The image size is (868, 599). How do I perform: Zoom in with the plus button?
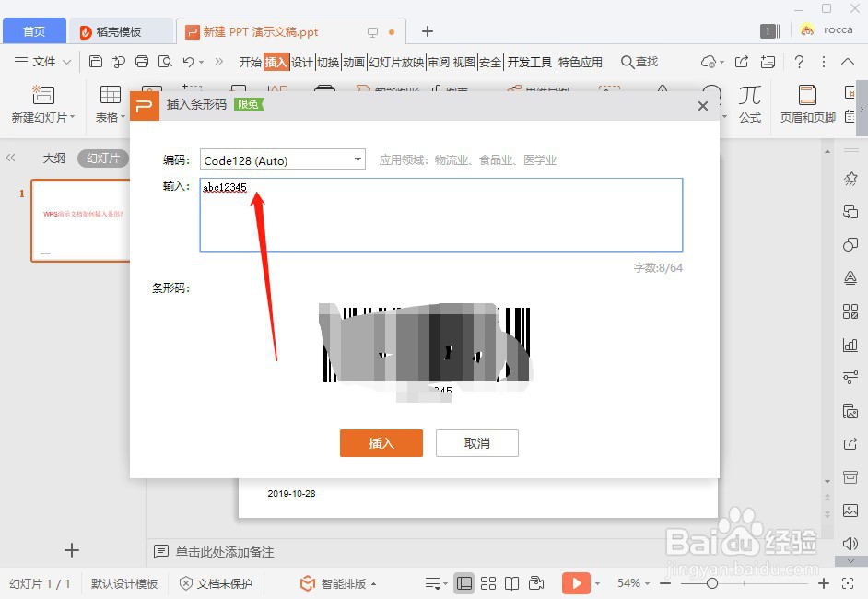824,583
